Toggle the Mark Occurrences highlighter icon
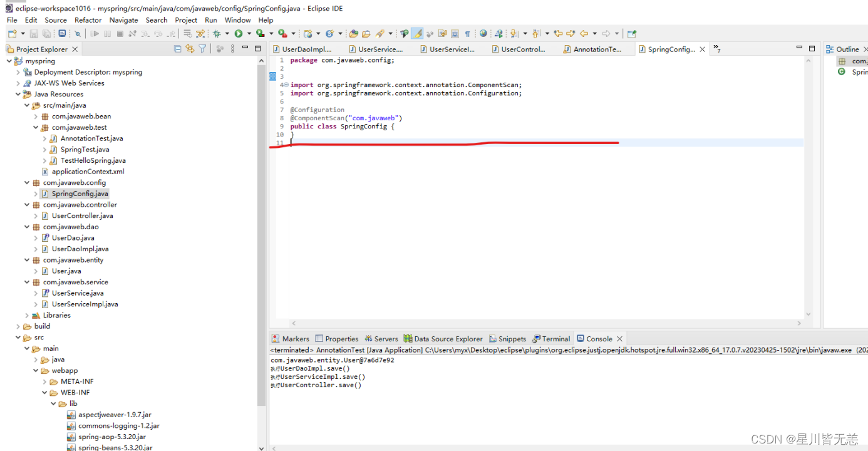This screenshot has width=868, height=451. [418, 33]
